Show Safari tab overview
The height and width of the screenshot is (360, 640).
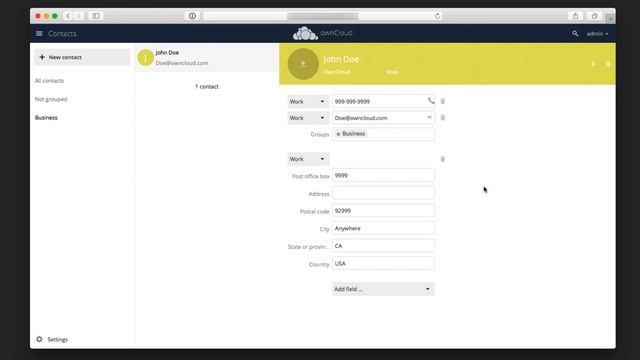(x=594, y=16)
